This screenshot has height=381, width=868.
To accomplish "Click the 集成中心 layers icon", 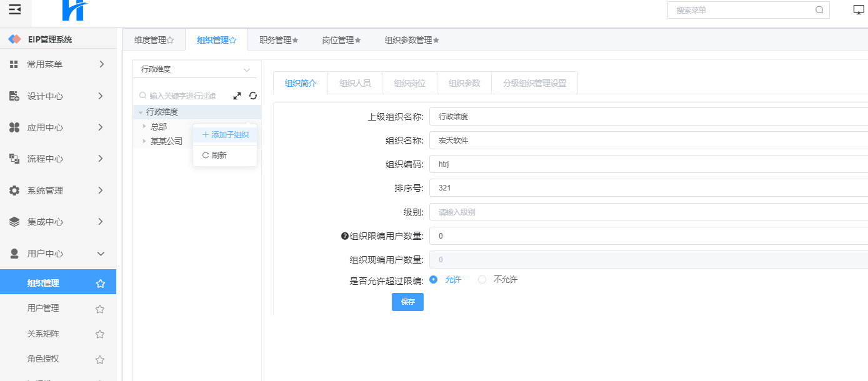I will click(x=14, y=222).
